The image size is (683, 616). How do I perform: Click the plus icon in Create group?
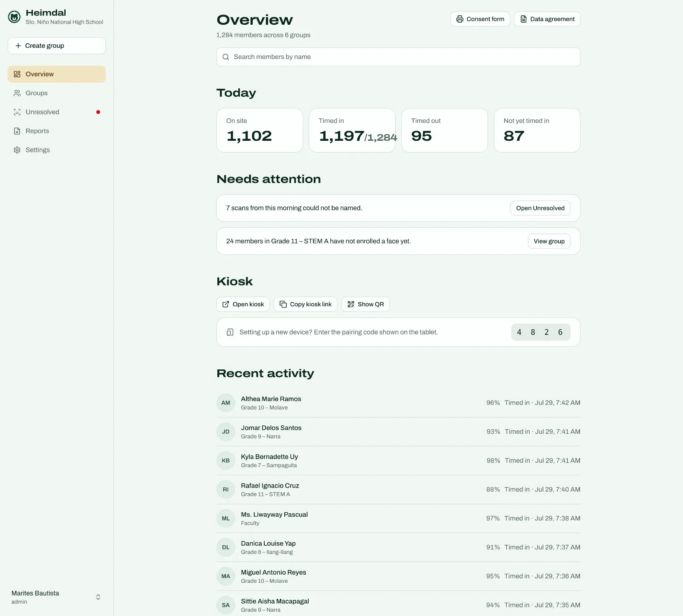click(18, 46)
